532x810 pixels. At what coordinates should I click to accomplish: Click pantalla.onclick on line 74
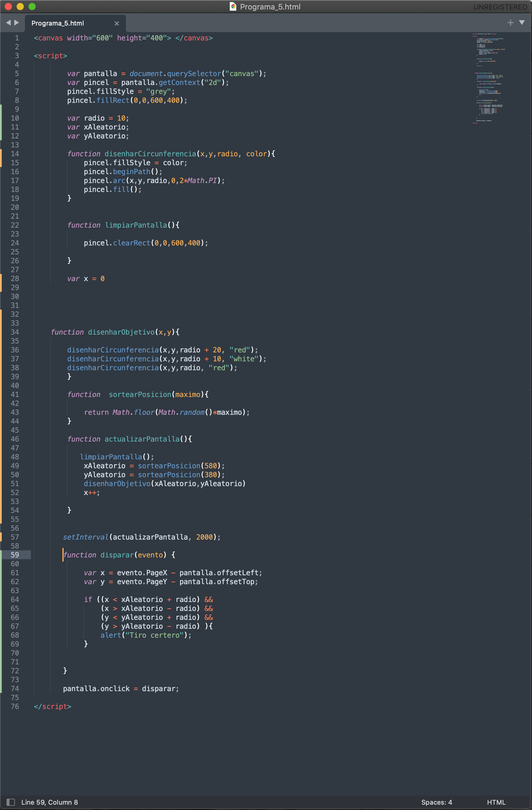coord(96,688)
